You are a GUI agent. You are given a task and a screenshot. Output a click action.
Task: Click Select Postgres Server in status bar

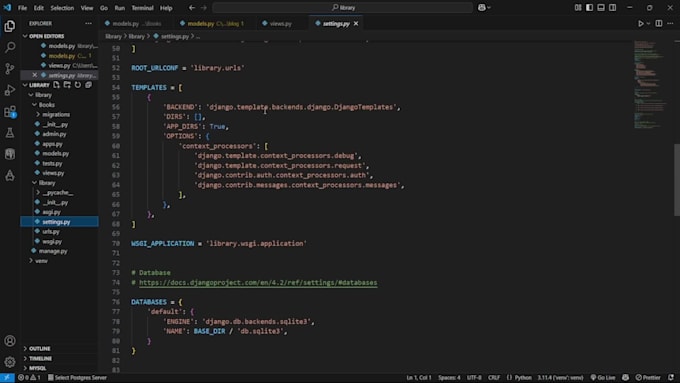(x=77, y=378)
